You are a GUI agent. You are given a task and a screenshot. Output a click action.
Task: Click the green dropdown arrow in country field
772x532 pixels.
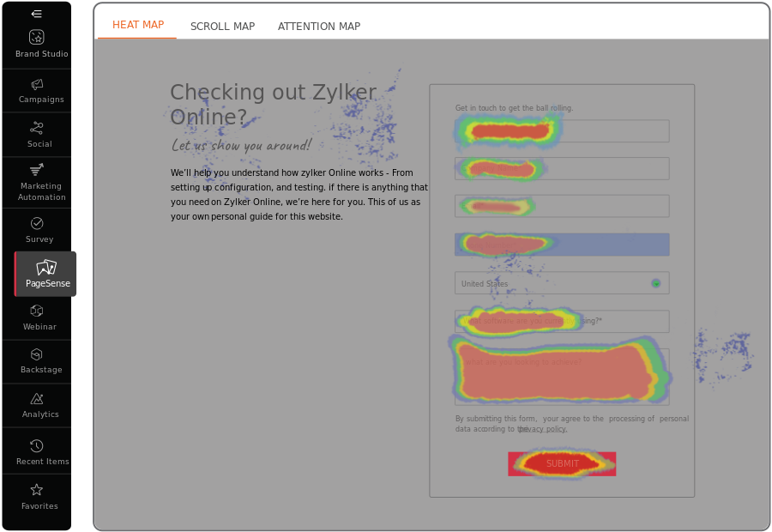(656, 283)
